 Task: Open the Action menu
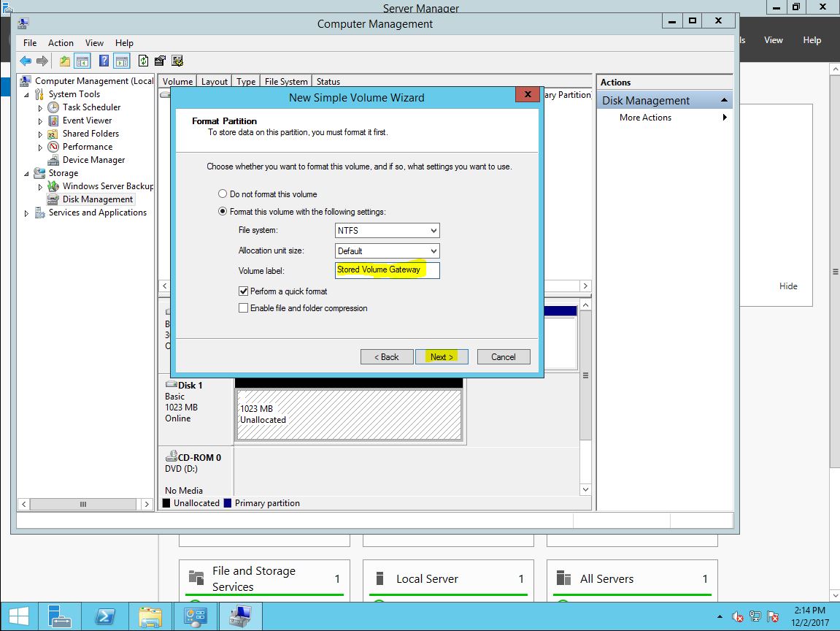(61, 43)
